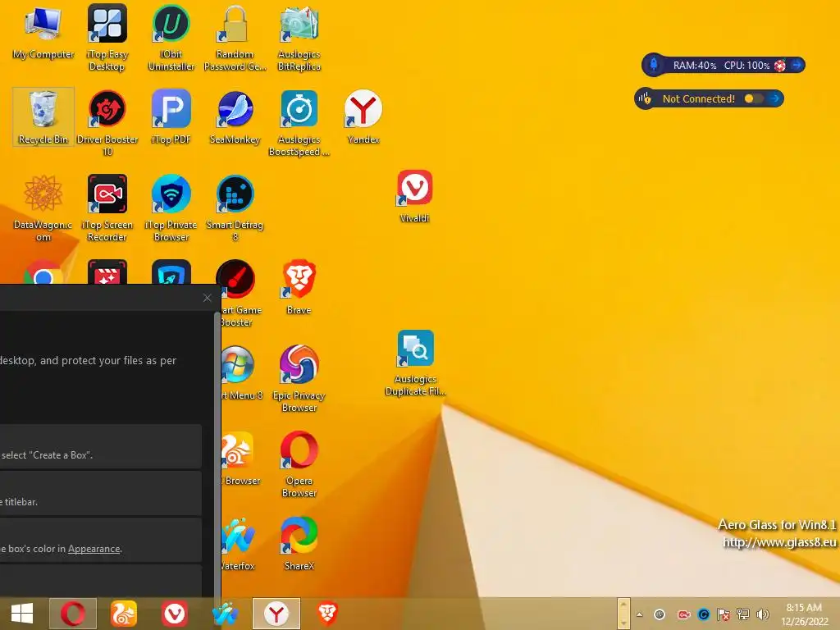Select the UC Browser desktop shortcut

(x=240, y=458)
